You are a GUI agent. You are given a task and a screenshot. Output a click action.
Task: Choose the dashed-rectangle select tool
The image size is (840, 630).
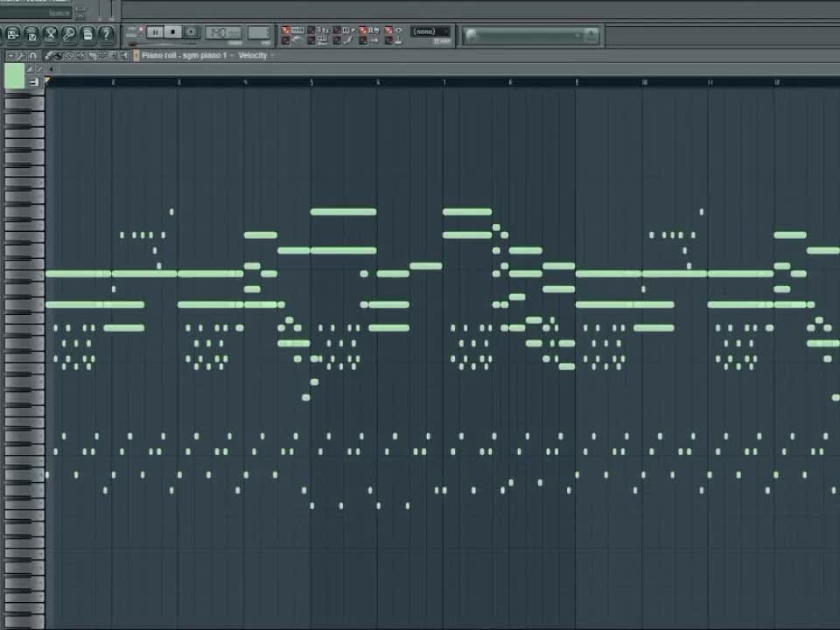[102, 55]
